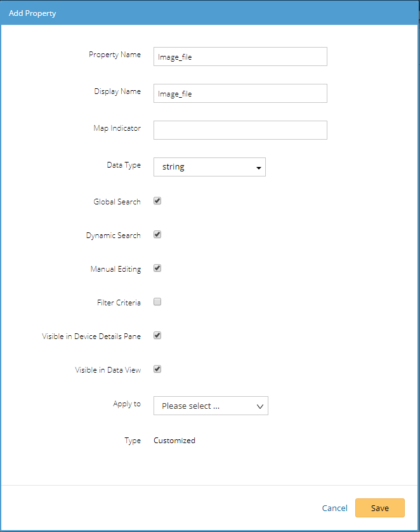The image size is (420, 532).
Task: Click the 'Customized' type value text
Action: (x=174, y=440)
